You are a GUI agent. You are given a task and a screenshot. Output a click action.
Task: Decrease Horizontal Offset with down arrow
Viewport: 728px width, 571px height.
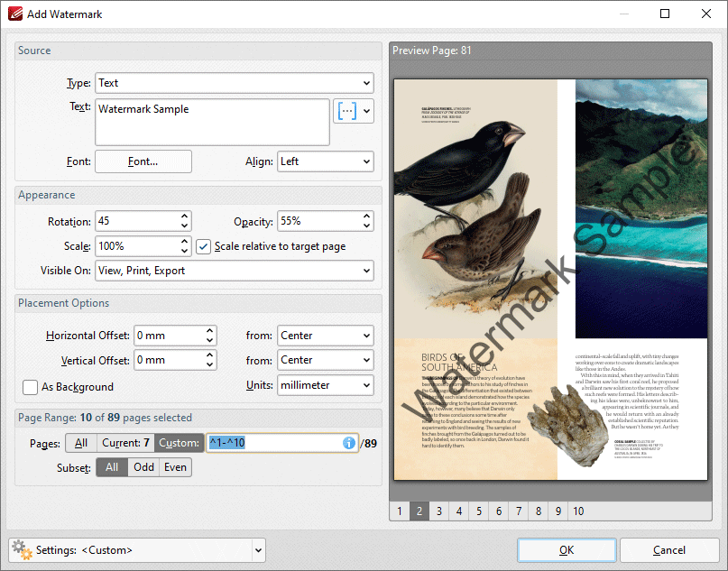210,340
